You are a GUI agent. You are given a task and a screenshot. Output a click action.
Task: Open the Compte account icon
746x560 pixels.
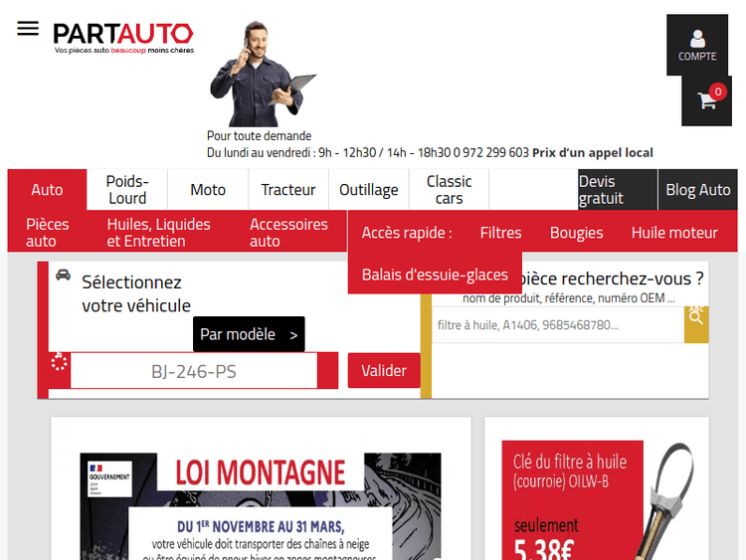click(x=697, y=45)
